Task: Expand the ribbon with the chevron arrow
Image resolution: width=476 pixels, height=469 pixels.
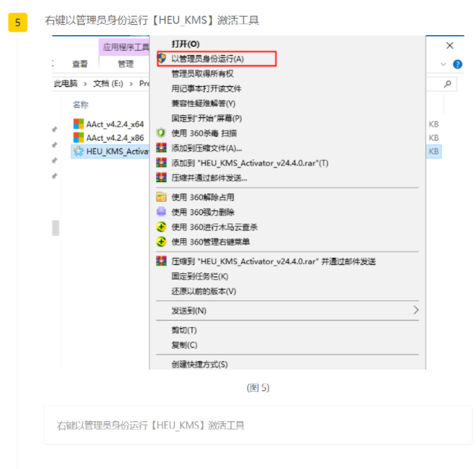Action: (x=443, y=64)
